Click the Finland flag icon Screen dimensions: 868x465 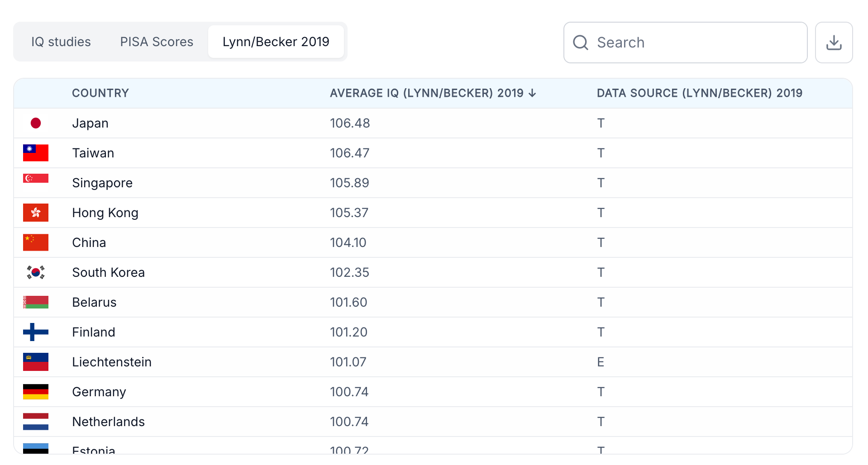(36, 332)
